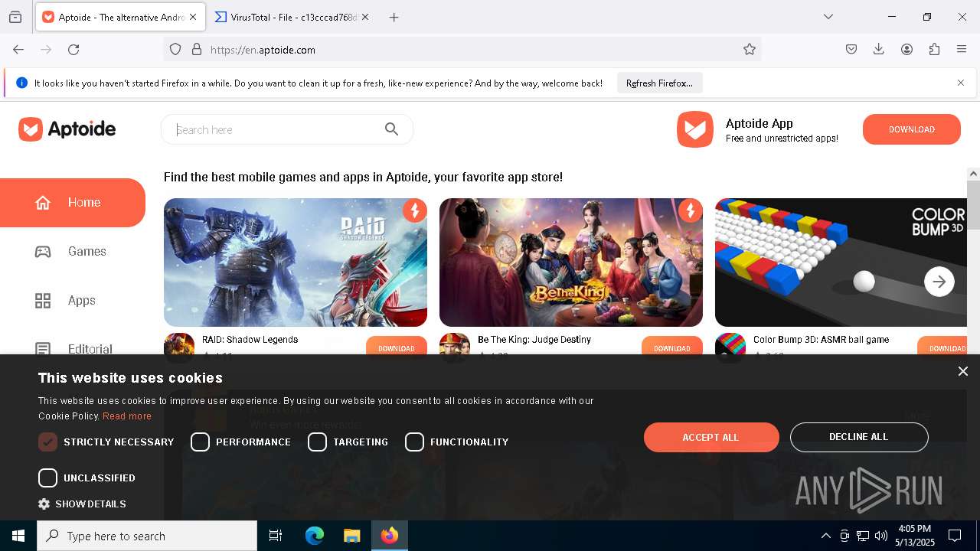This screenshot has width=980, height=551.
Task: Download Color Bump 3D game
Action: click(942, 346)
